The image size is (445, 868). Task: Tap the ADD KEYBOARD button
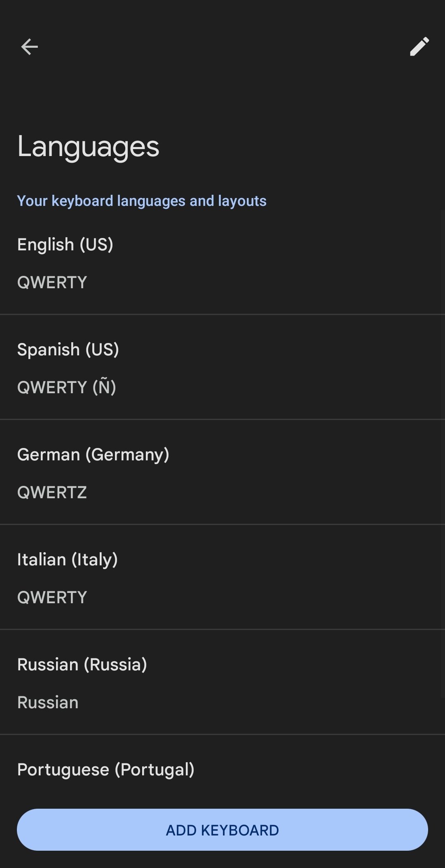point(222,830)
